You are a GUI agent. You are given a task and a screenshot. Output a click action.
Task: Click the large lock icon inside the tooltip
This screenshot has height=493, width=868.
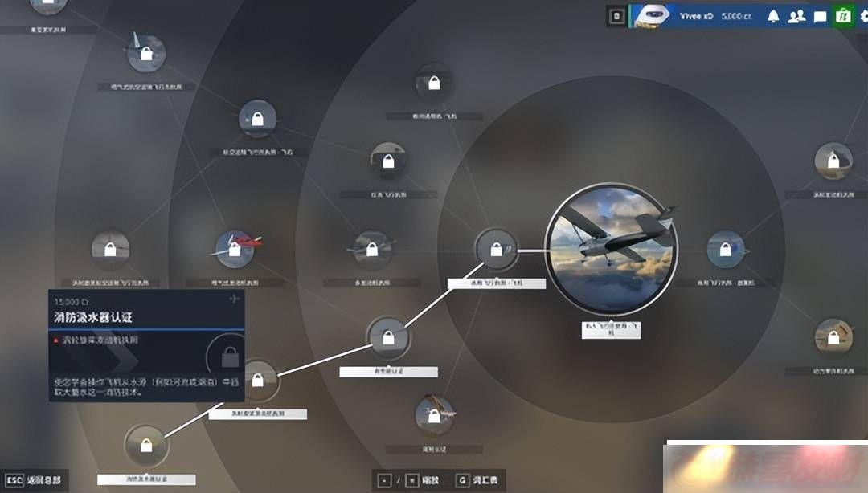(x=230, y=357)
